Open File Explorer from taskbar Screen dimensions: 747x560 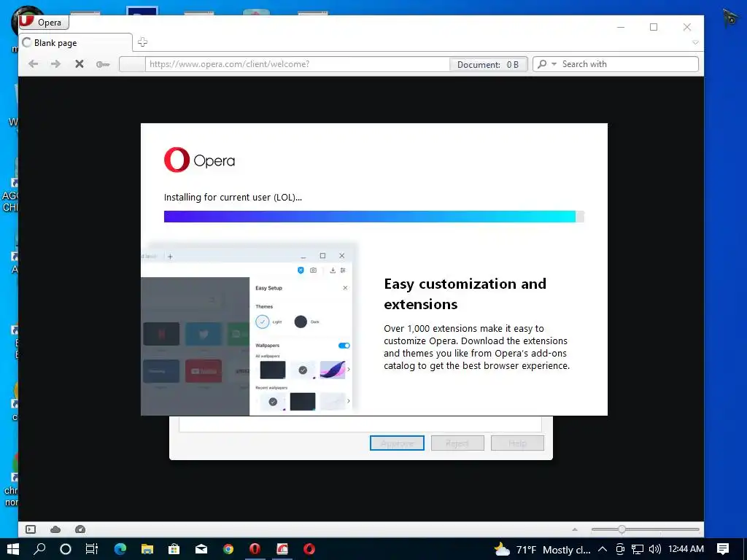147,549
